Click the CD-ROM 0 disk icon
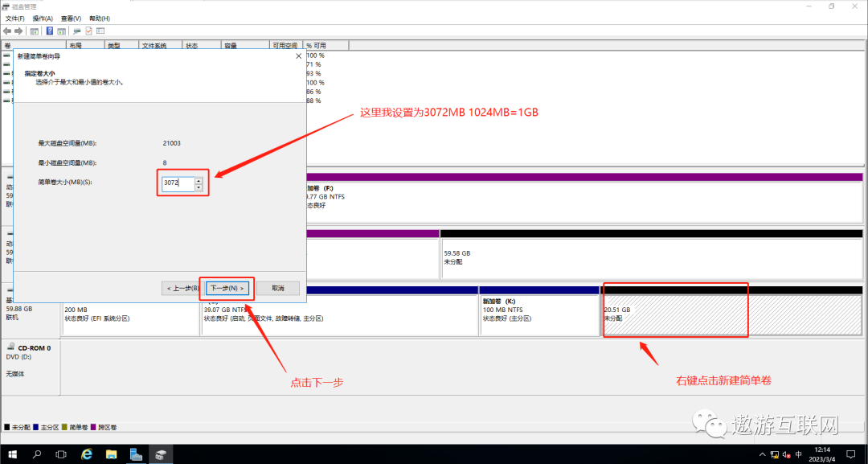Screen dimensions: 868x464 click(x=11, y=347)
